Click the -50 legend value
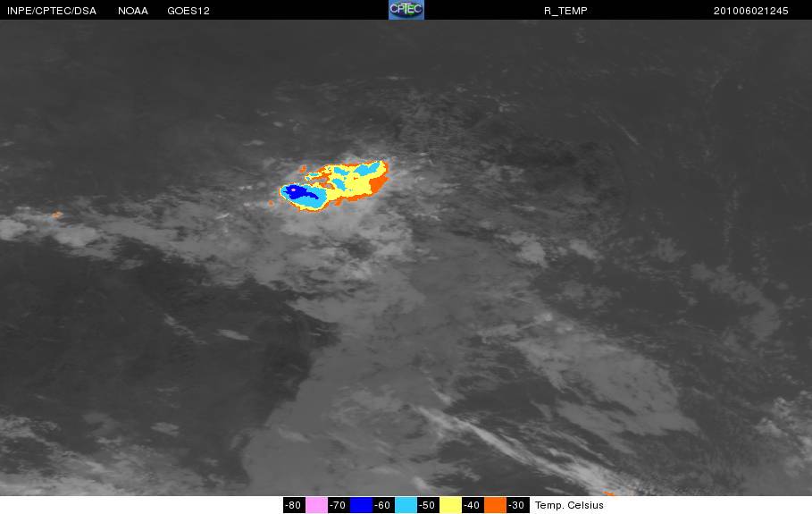812x514 pixels. pos(427,505)
